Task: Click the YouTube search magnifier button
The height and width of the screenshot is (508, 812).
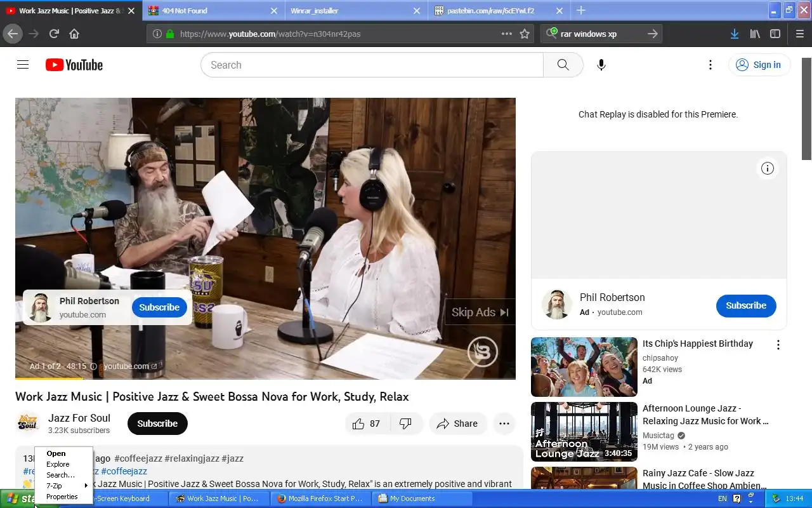Action: [x=563, y=65]
